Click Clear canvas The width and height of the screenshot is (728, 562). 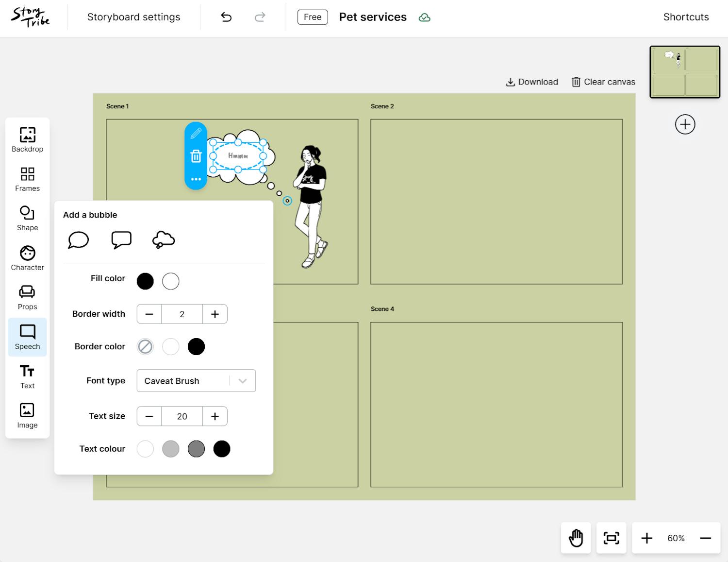[603, 82]
